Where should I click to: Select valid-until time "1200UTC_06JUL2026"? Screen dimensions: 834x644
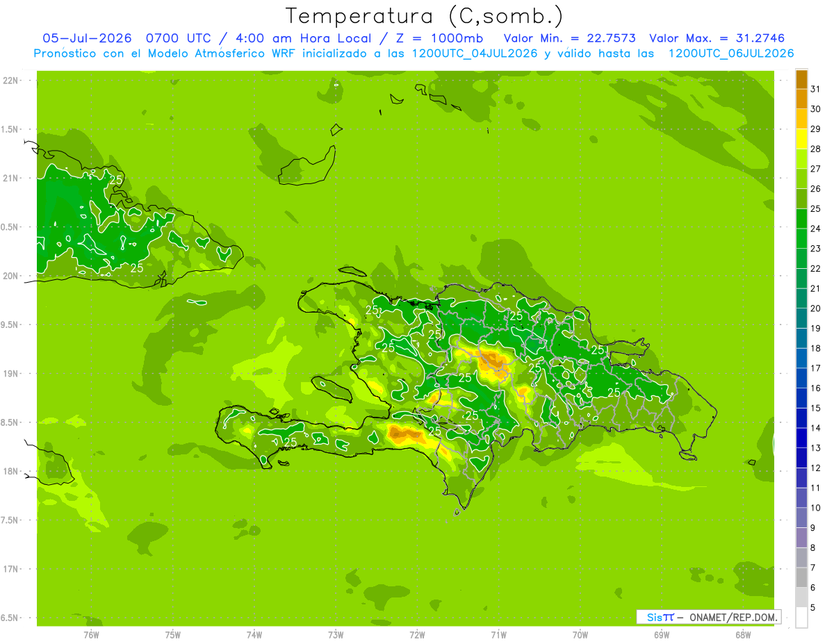tap(731, 53)
